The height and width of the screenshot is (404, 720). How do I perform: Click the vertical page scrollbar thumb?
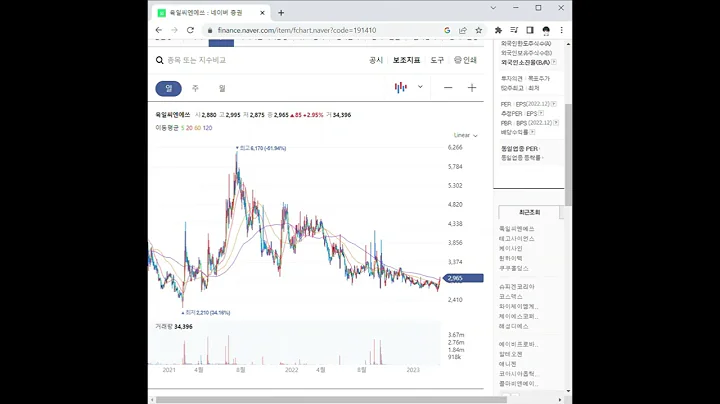(x=568, y=155)
